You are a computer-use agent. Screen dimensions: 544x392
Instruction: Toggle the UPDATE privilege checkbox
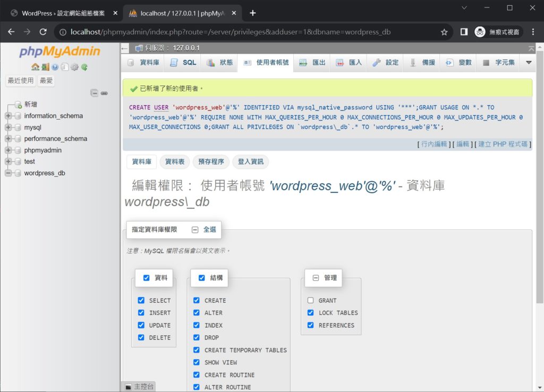click(141, 325)
